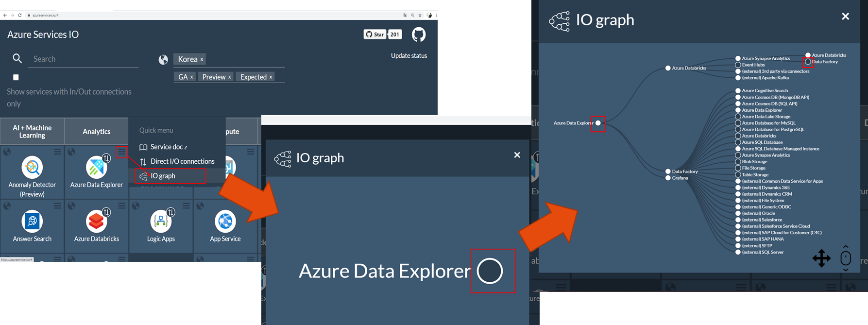Screen dimensions: 868x325
Task: Open hamburger menu on Answer Search card
Action: pyautogui.click(x=57, y=206)
